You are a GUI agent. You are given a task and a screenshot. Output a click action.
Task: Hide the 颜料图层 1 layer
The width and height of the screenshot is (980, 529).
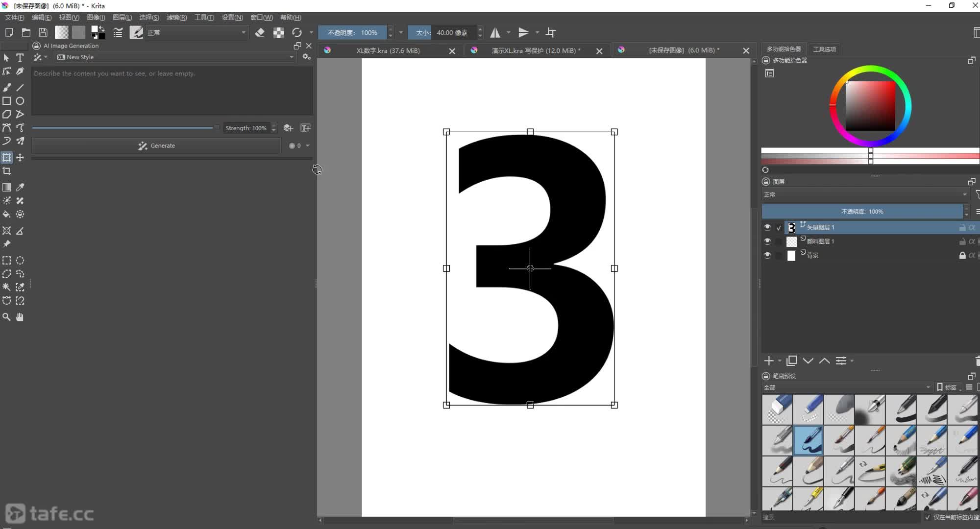[x=767, y=241]
